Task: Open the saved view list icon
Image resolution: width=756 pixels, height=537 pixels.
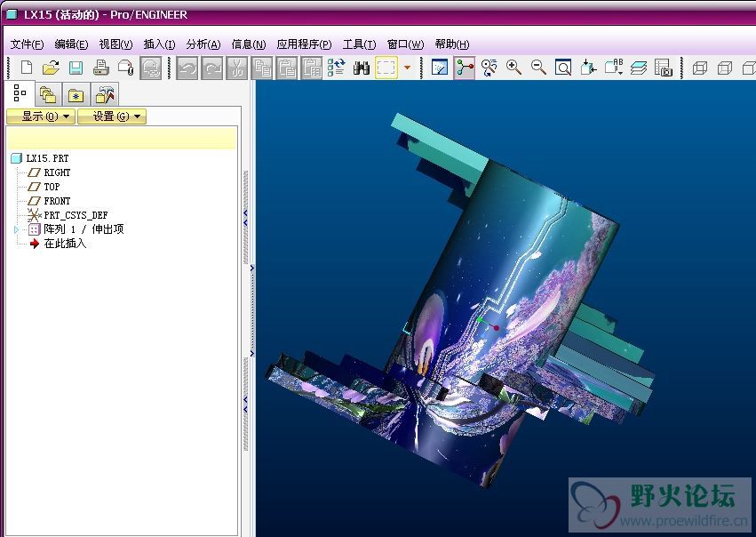Action: pyautogui.click(x=614, y=68)
